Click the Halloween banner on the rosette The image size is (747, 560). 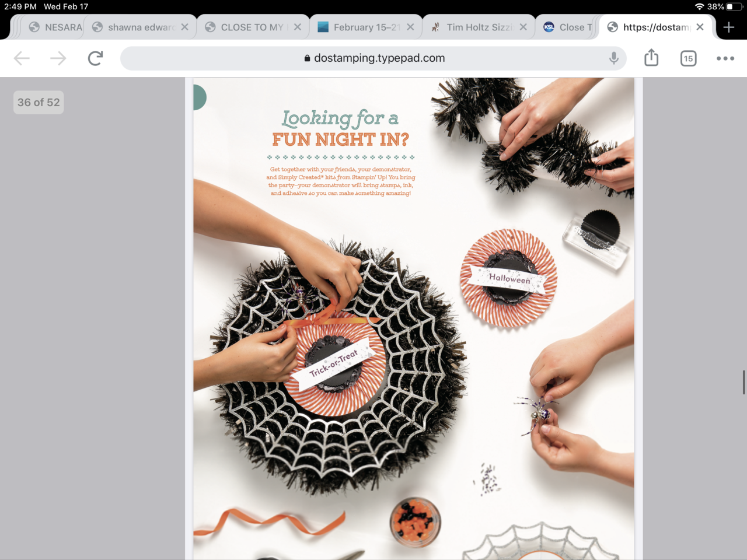coord(509,279)
